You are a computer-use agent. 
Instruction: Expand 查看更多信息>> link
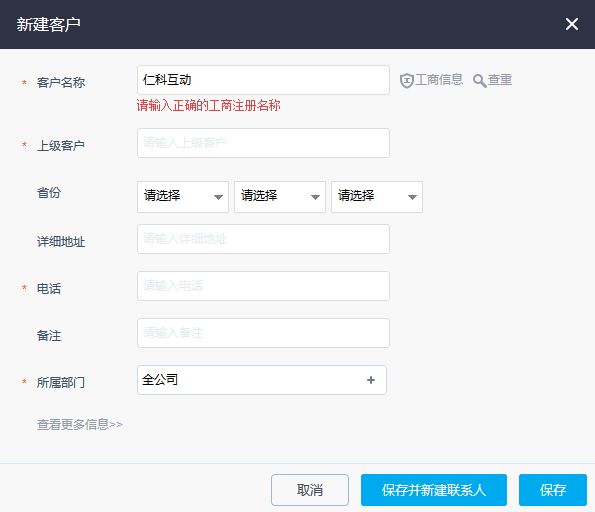80,424
